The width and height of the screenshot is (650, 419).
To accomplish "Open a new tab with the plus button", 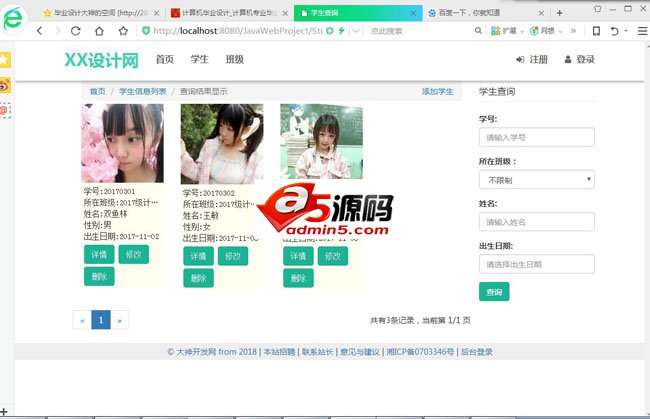I will click(560, 13).
